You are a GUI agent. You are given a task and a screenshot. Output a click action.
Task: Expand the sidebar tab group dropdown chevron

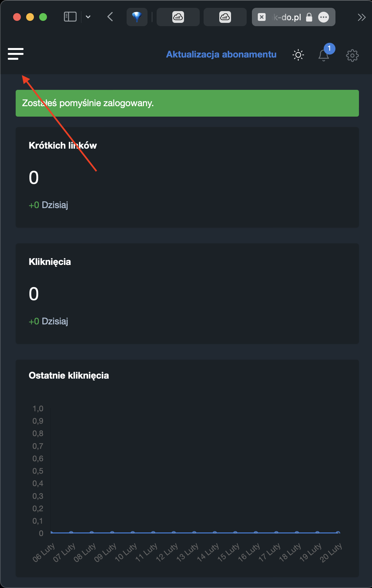88,17
